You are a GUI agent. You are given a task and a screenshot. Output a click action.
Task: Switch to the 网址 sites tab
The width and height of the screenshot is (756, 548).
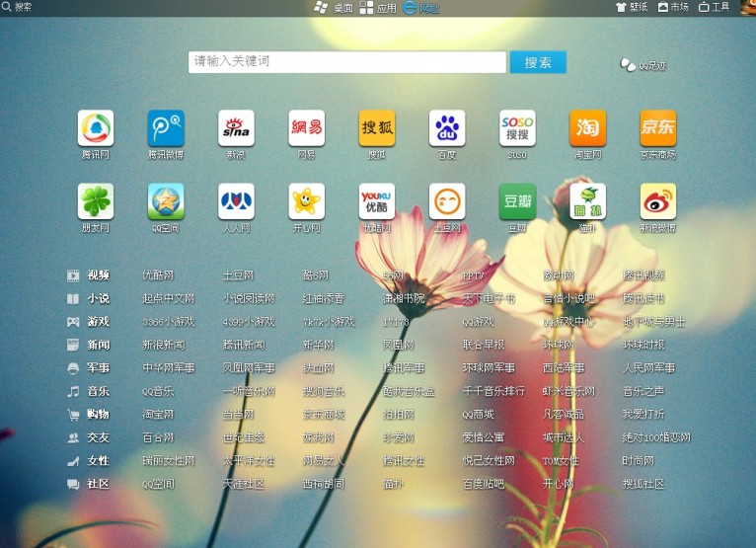(421, 8)
